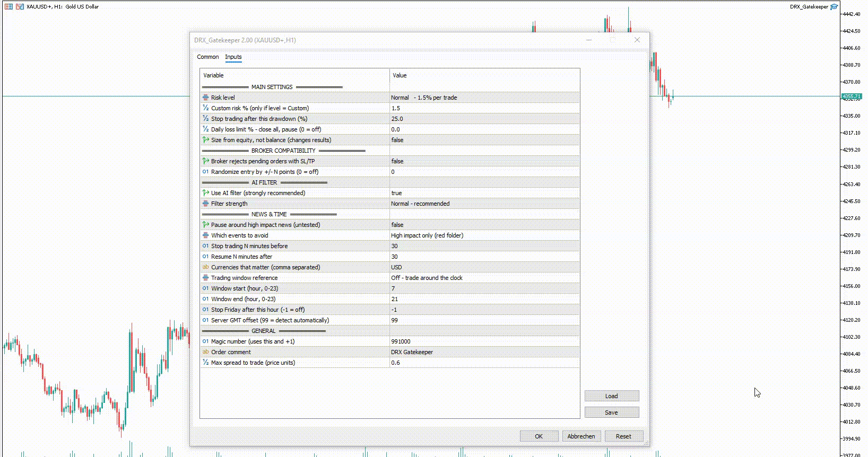Click the Max spread double-type icon
Viewport: 868px width, 457px height.
205,363
